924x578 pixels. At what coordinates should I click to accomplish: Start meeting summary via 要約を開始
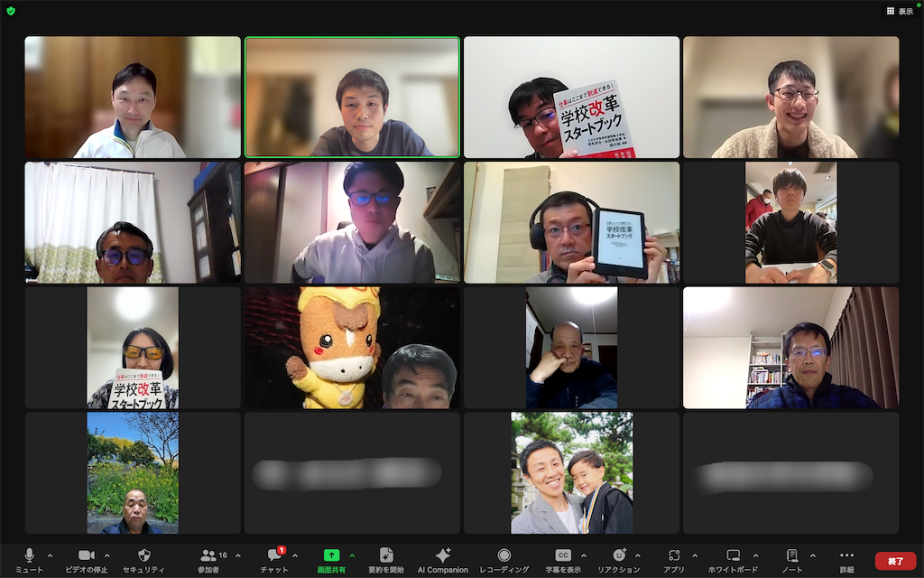click(386, 555)
